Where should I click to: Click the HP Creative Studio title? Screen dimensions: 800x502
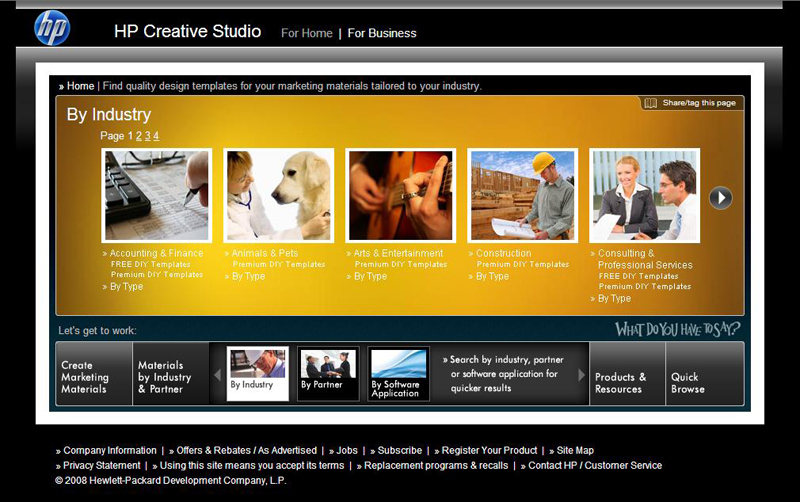pos(187,31)
